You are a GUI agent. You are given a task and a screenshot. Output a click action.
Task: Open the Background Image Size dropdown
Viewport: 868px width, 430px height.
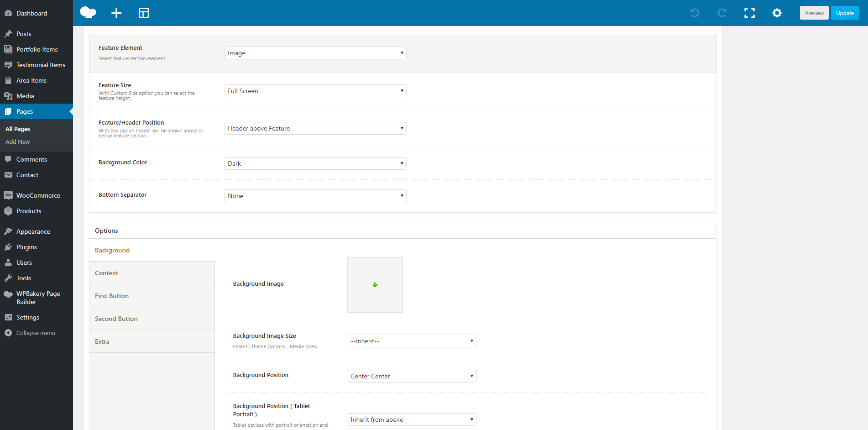[412, 341]
